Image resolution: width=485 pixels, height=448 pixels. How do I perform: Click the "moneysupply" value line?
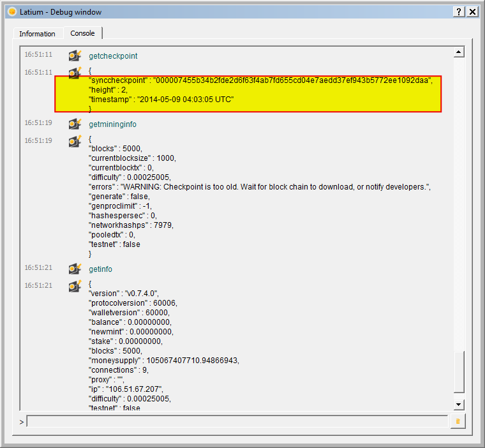(164, 361)
